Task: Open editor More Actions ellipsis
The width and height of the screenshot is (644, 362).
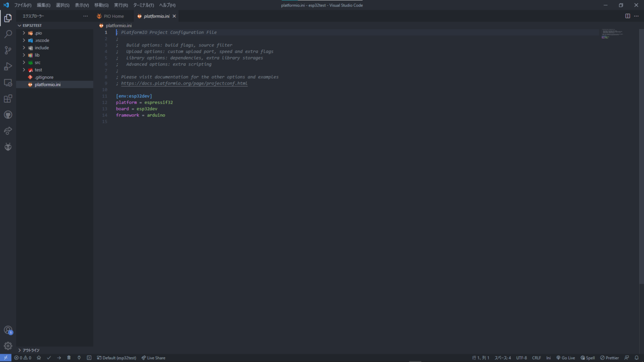Action: 636,16
